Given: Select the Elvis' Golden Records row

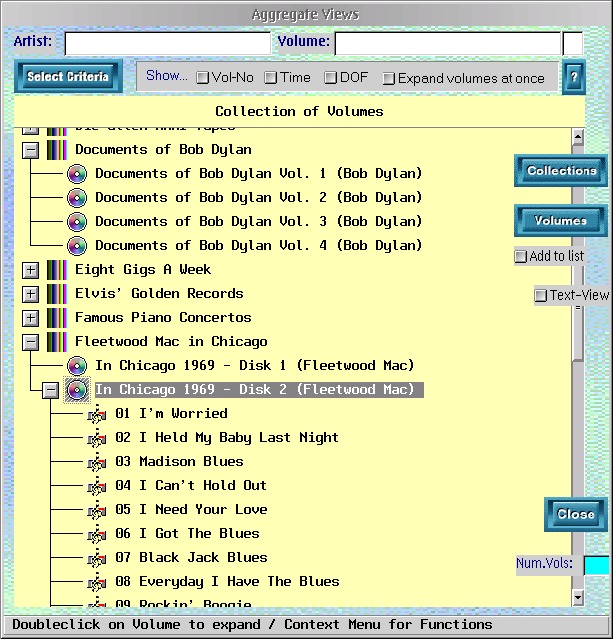Looking at the screenshot, I should pos(159,293).
